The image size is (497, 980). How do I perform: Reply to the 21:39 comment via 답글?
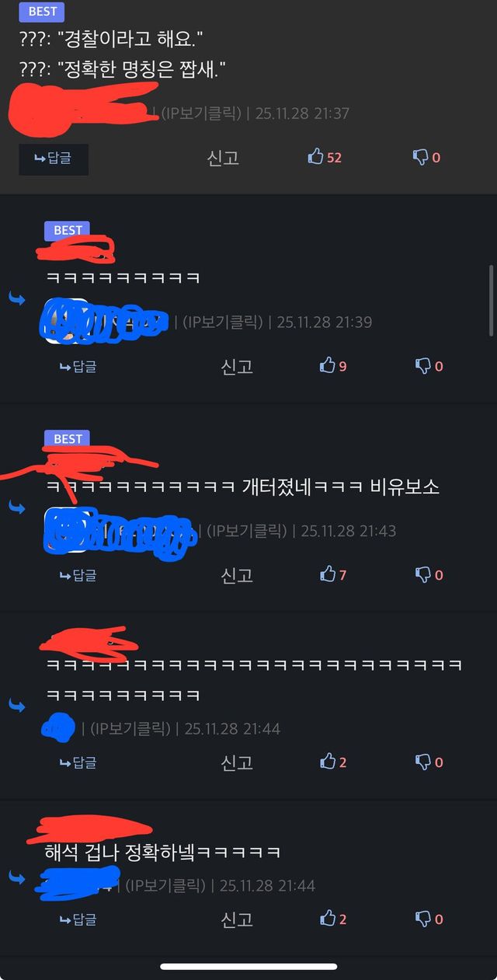(78, 366)
